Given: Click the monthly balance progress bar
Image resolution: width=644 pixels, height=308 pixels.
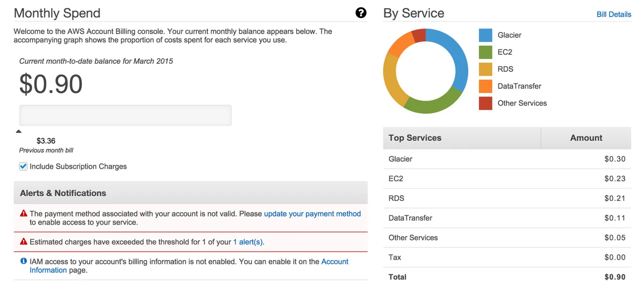Looking at the screenshot, I should tap(125, 115).
